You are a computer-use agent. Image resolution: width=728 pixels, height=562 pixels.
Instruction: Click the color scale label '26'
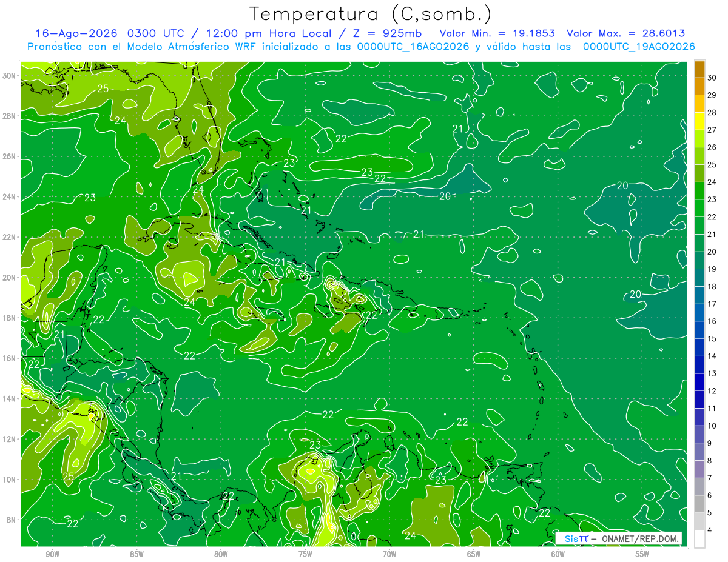(712, 147)
